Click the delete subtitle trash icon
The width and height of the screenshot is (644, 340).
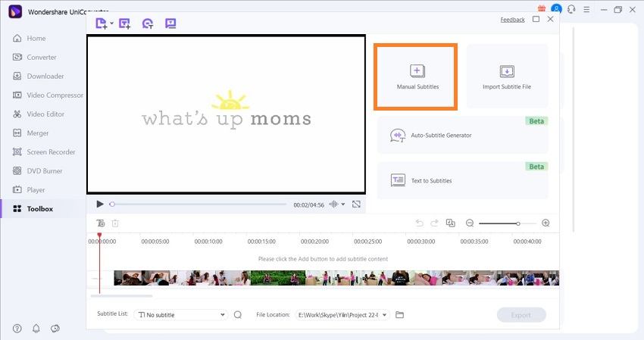(x=115, y=223)
